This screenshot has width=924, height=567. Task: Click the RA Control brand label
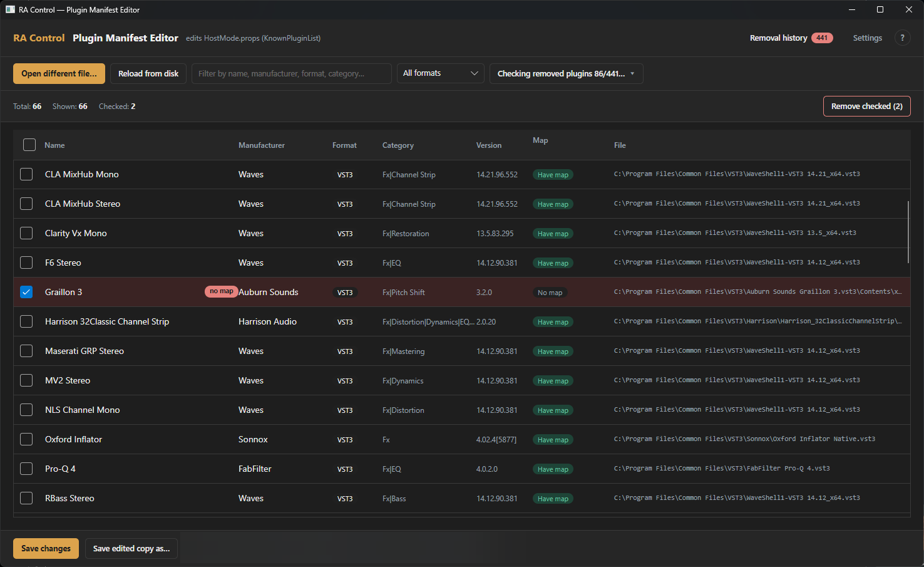[39, 38]
